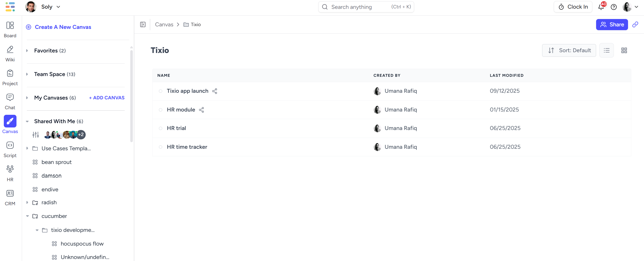Click the 09/12/2025 modified date

click(505, 91)
